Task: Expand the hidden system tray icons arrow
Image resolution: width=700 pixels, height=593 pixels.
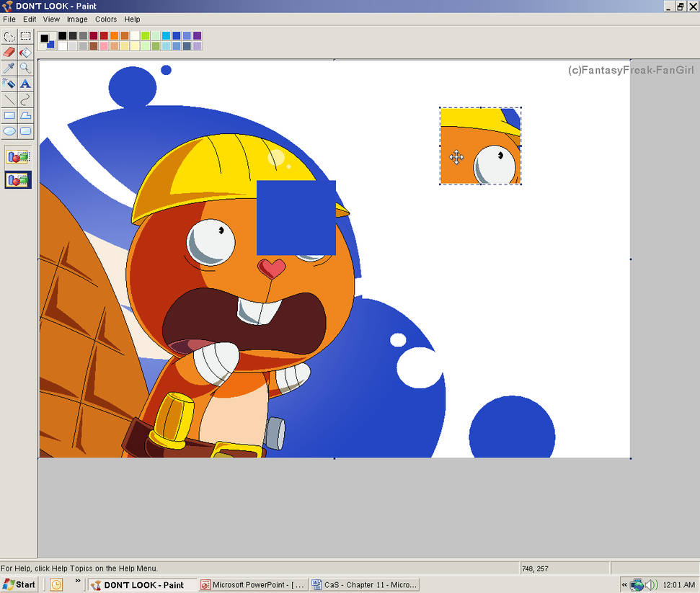Action: (x=624, y=584)
